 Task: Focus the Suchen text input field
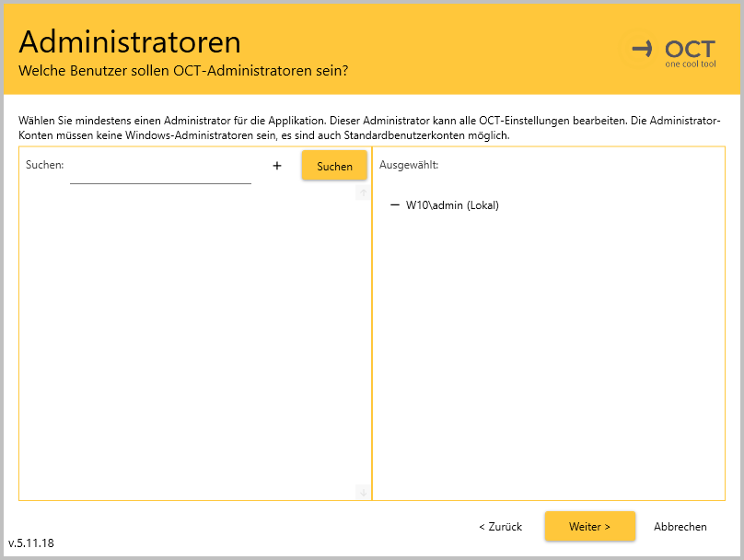160,171
